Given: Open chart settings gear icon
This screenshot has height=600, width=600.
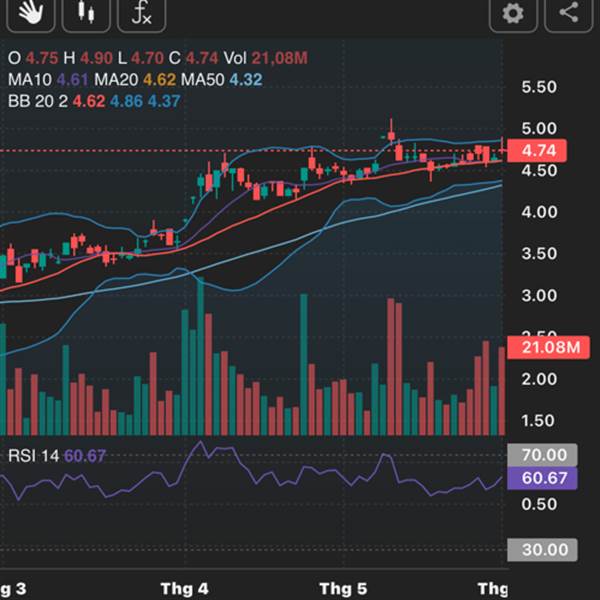Looking at the screenshot, I should pyautogui.click(x=513, y=14).
